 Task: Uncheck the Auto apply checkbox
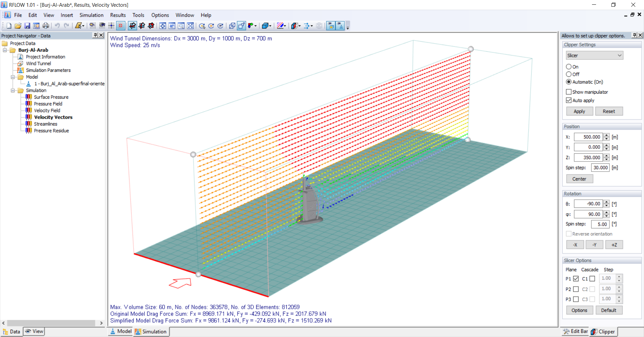tap(569, 100)
